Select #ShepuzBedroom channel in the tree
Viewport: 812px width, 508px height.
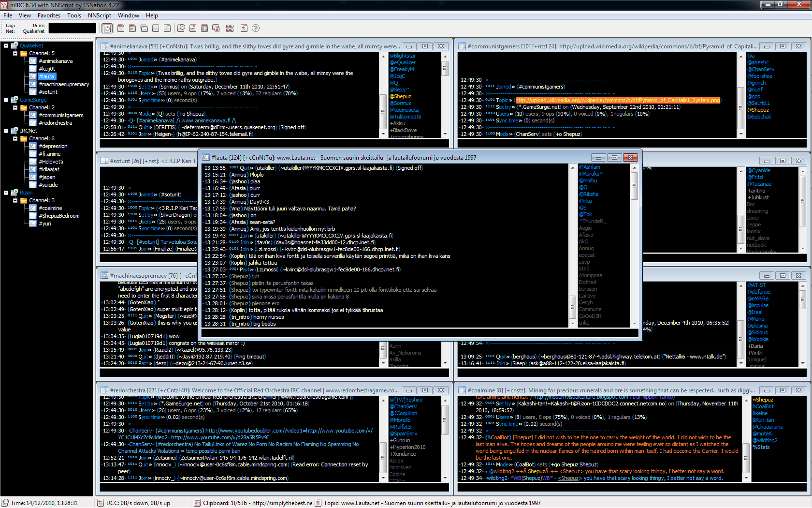59,216
